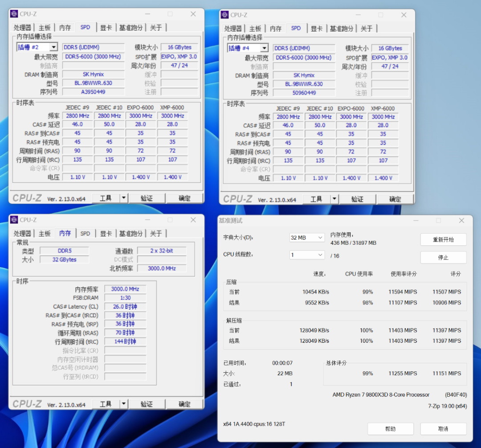Expand 工具 arrow in bottom-left CPU-Z

(x=124, y=404)
